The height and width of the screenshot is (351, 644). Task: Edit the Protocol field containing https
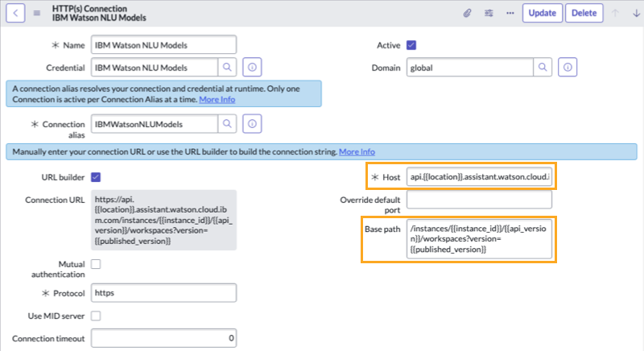[163, 293]
